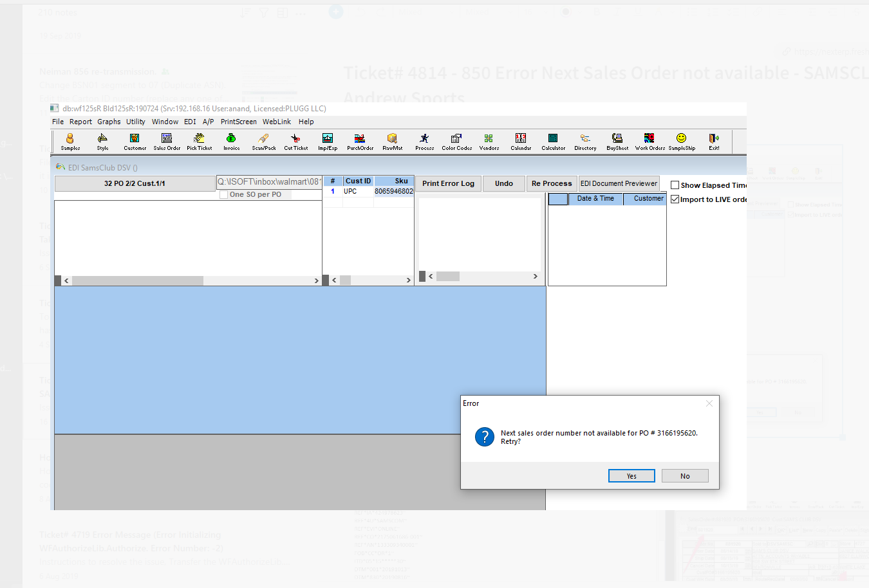
Task: Click the Exit toolbar icon
Action: 714,142
